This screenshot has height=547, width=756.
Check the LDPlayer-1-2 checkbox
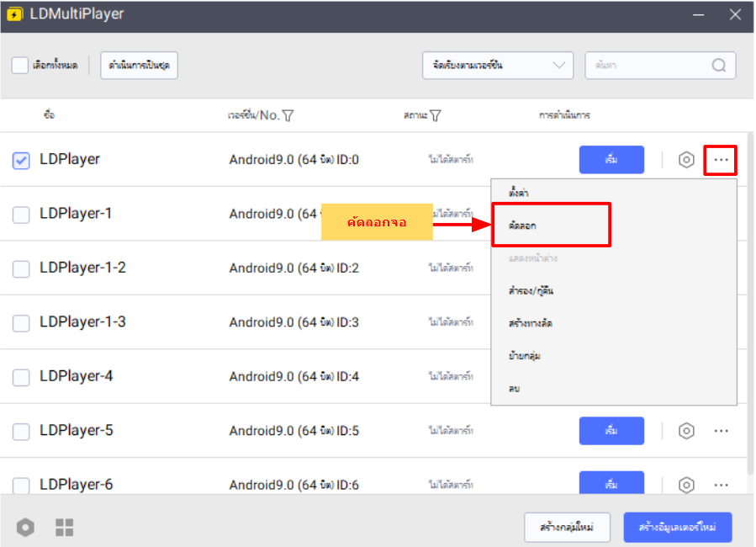[21, 268]
